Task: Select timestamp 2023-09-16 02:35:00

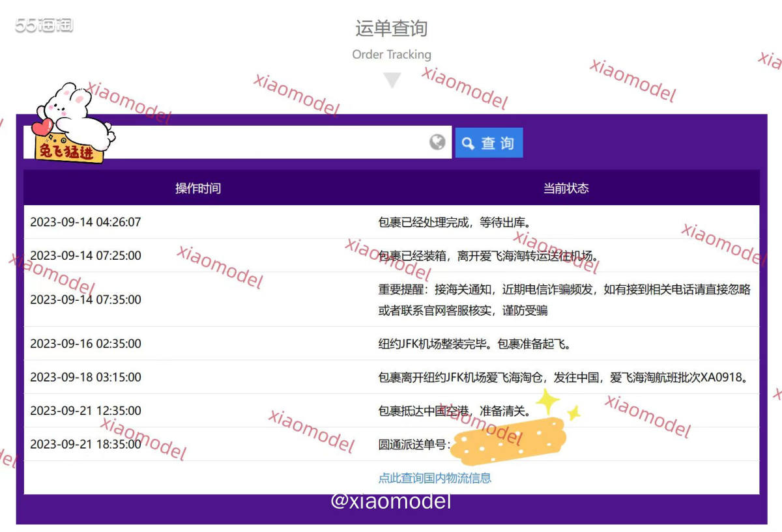Action: coord(85,344)
